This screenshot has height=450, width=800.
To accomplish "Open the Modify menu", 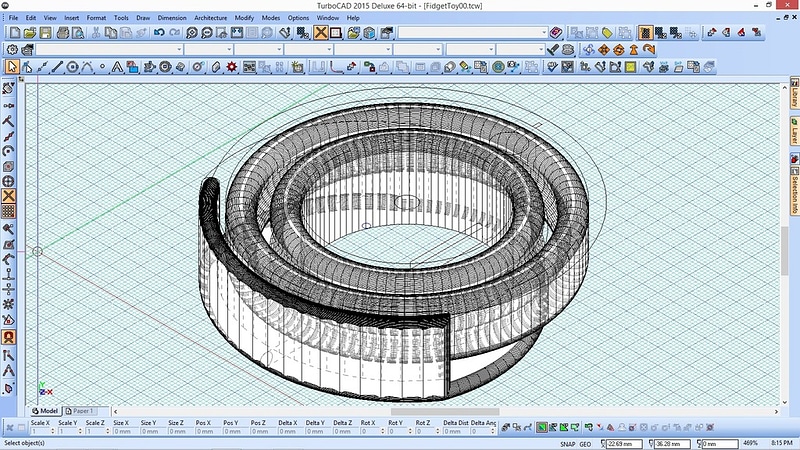I will (244, 18).
